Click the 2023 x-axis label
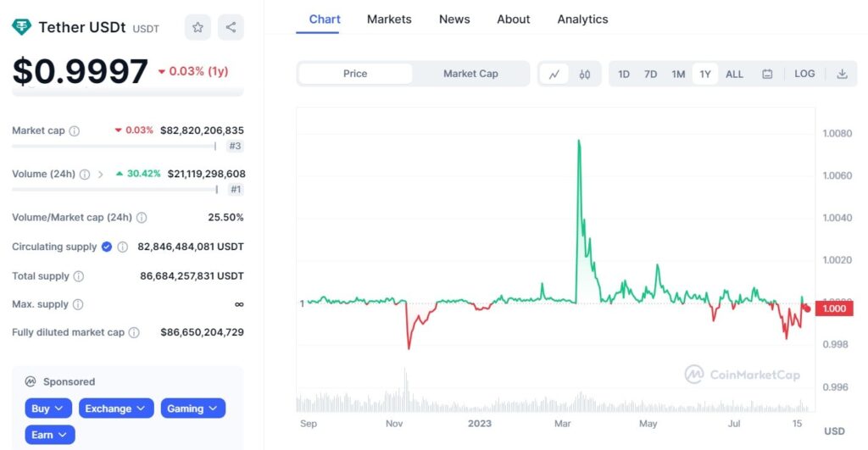The height and width of the screenshot is (450, 868). [480, 424]
